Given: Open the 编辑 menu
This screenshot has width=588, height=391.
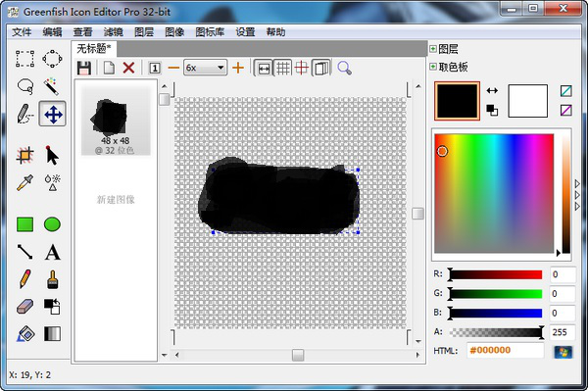Looking at the screenshot, I should point(52,32).
